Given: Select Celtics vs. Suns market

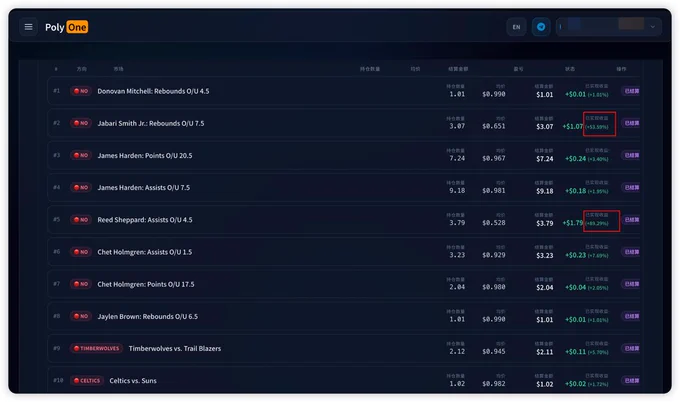Looking at the screenshot, I should (x=133, y=380).
